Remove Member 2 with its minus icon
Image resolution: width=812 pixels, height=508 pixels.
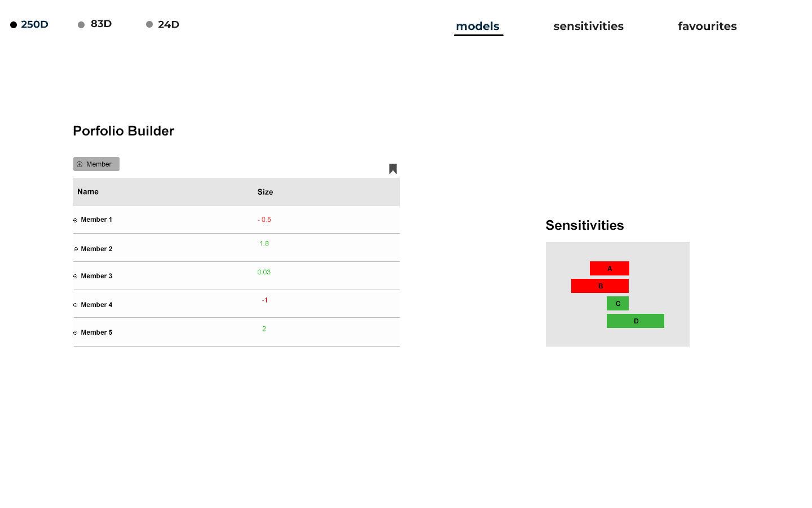(76, 249)
